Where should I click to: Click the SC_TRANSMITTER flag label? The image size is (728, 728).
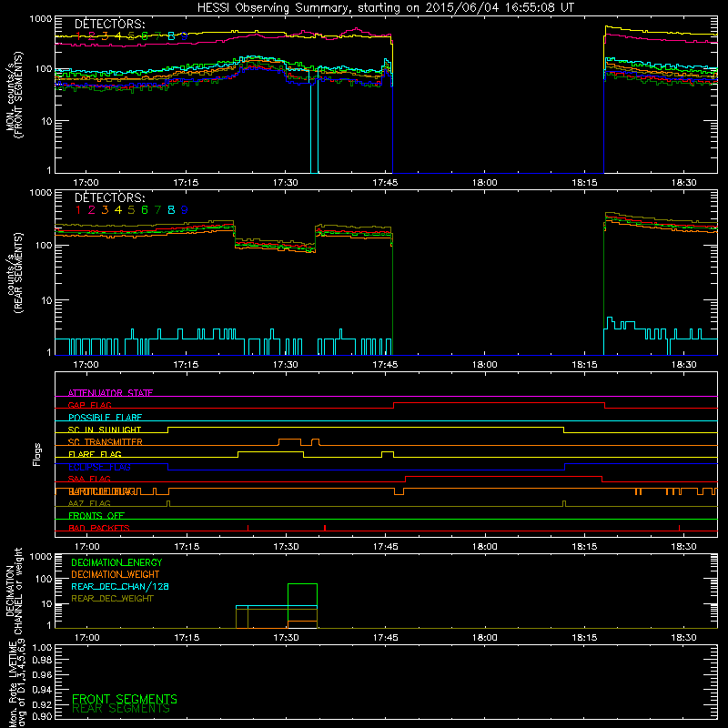point(106,442)
